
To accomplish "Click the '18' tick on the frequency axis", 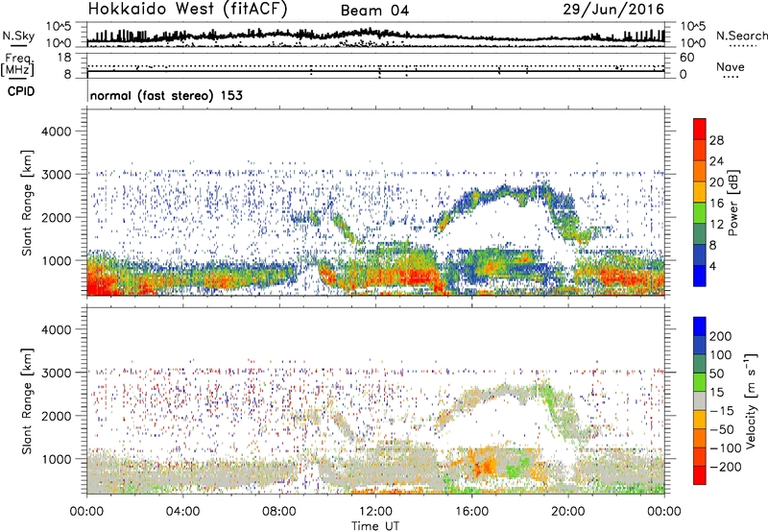I will 64,58.
